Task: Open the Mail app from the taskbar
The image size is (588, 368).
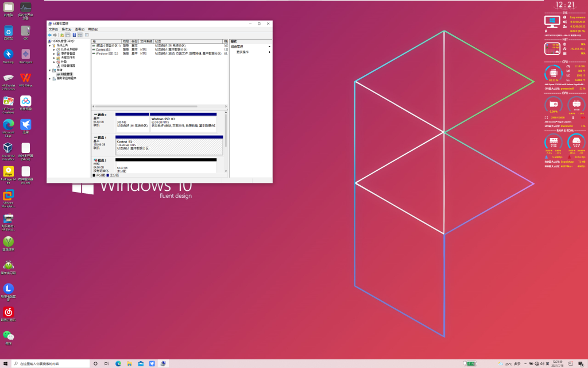Action: tap(141, 363)
